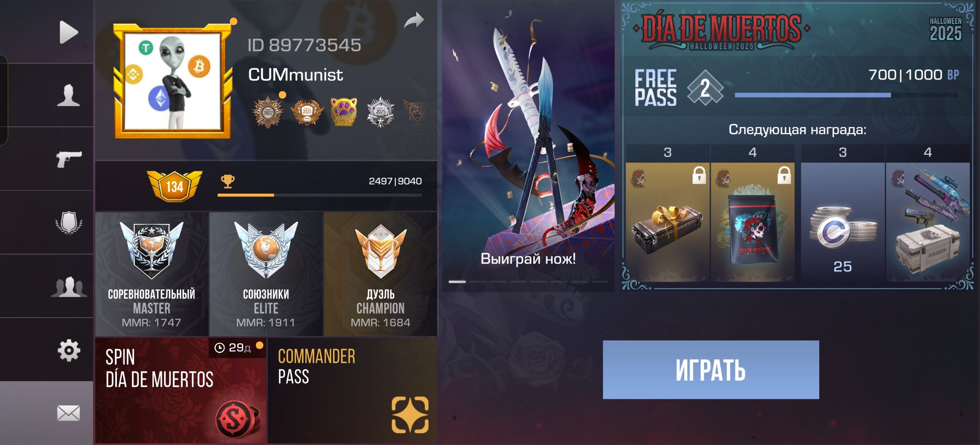Open the Дуэль Champion rank tab
The height and width of the screenshot is (445, 980).
coord(380,274)
